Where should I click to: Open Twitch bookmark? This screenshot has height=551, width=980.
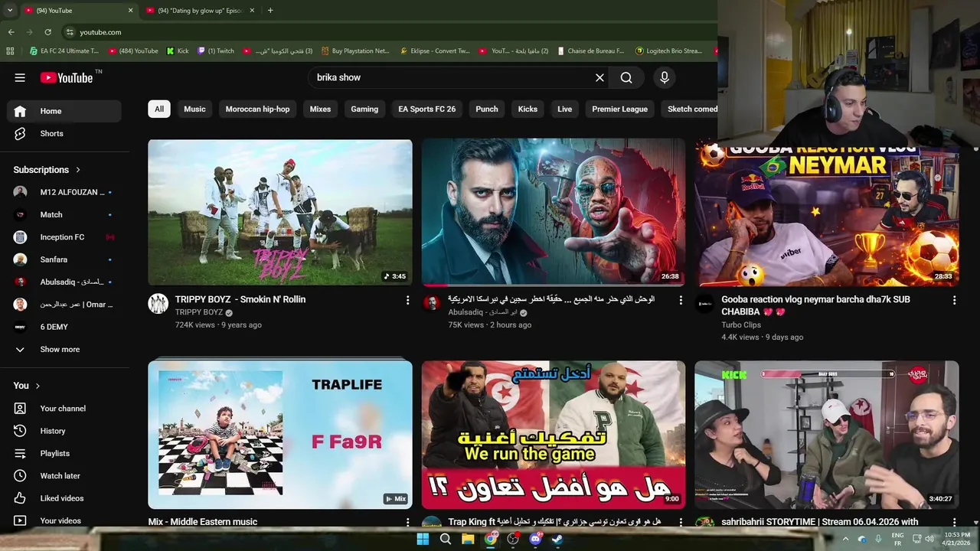click(216, 51)
